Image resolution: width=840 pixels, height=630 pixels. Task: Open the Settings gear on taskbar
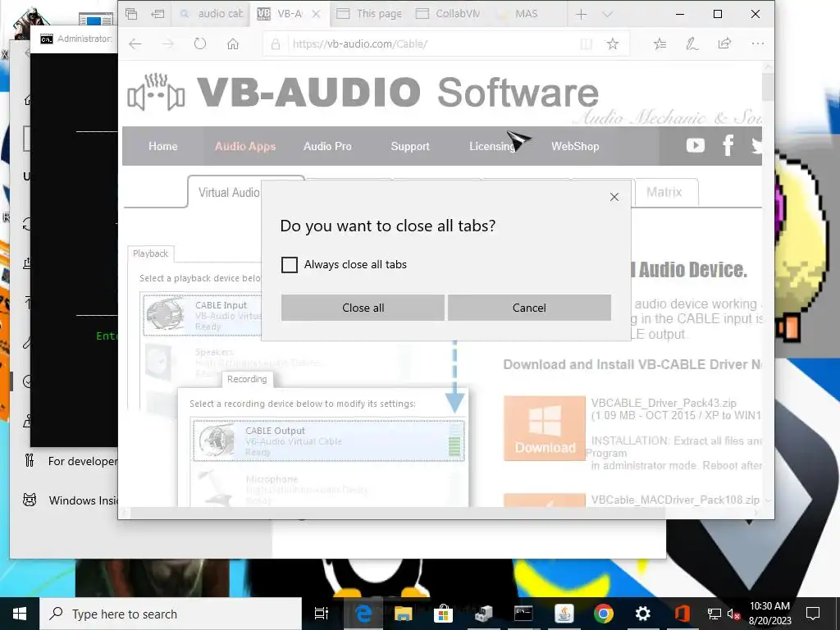click(x=643, y=614)
